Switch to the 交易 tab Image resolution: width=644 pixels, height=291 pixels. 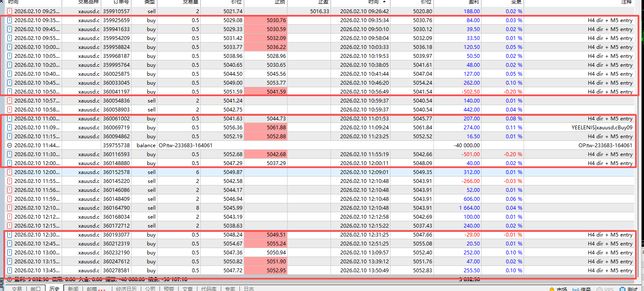(x=17, y=289)
